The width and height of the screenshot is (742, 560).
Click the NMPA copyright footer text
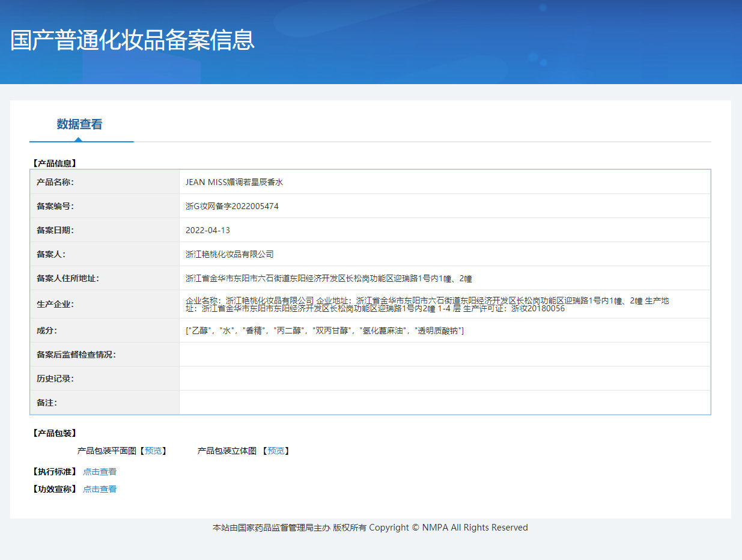(x=370, y=528)
